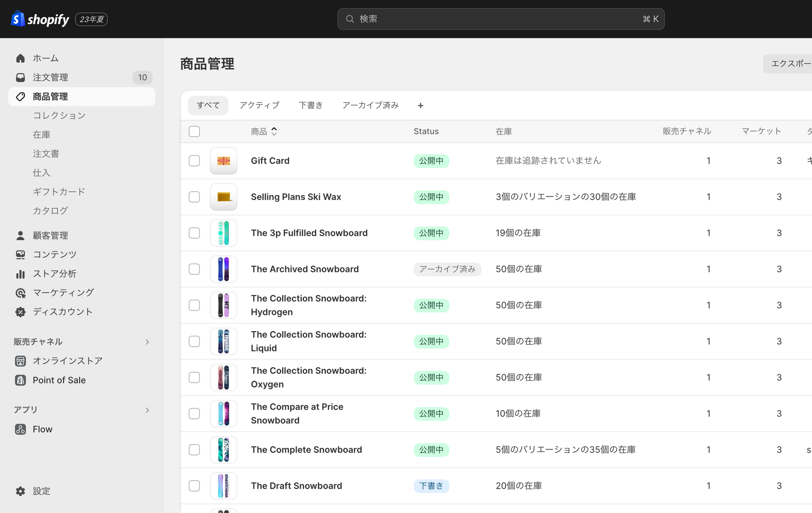The height and width of the screenshot is (513, 812).
Task: Click the Flow app icon
Action: [20, 429]
